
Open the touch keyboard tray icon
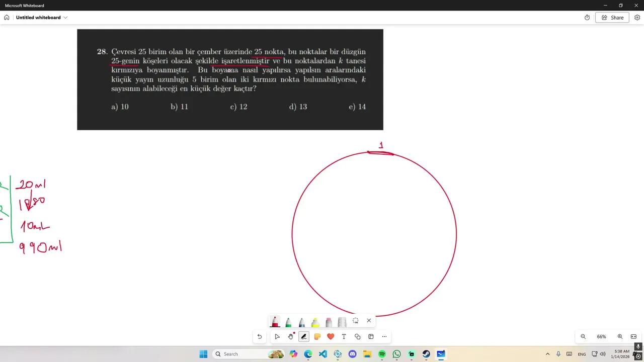coord(570,354)
